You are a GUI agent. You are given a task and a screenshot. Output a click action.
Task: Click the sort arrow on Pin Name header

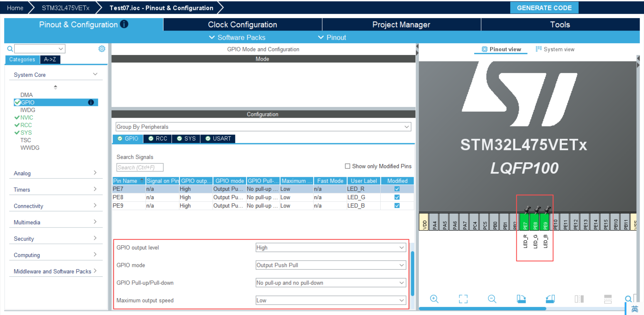click(x=142, y=180)
